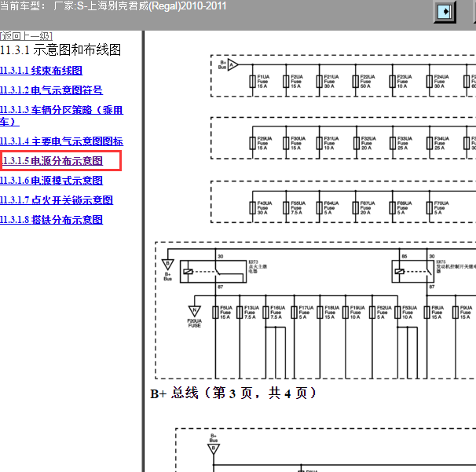Click the F43UA Fuse 30 A label
The width and height of the screenshot is (476, 472).
point(265,207)
